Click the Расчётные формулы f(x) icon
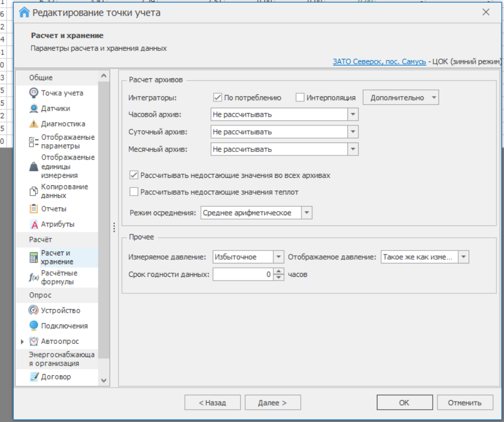504x422 pixels. (x=34, y=278)
